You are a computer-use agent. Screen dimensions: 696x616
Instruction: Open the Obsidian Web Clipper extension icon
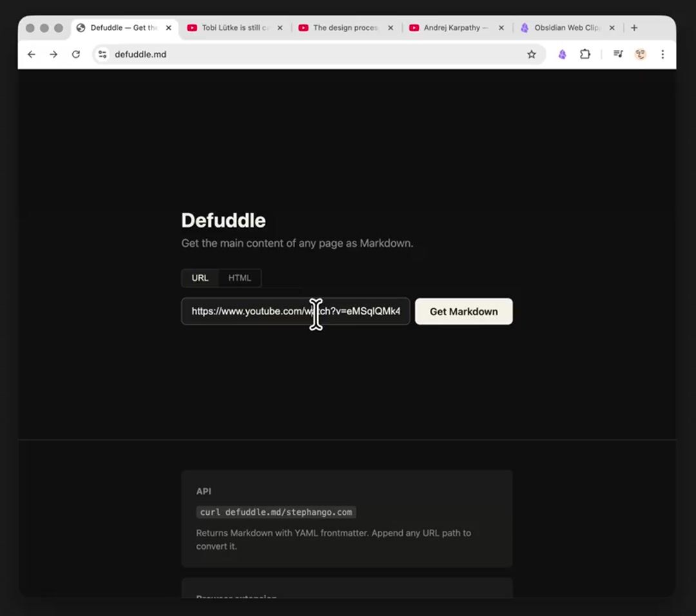(563, 54)
